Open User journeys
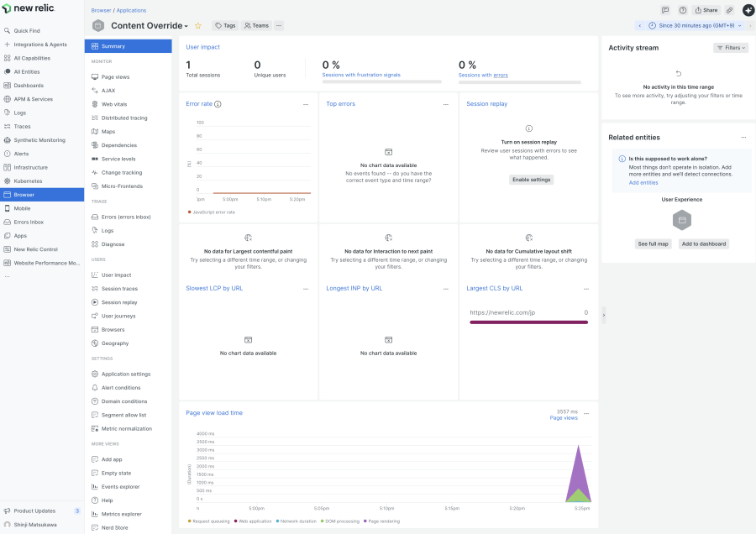 (118, 317)
